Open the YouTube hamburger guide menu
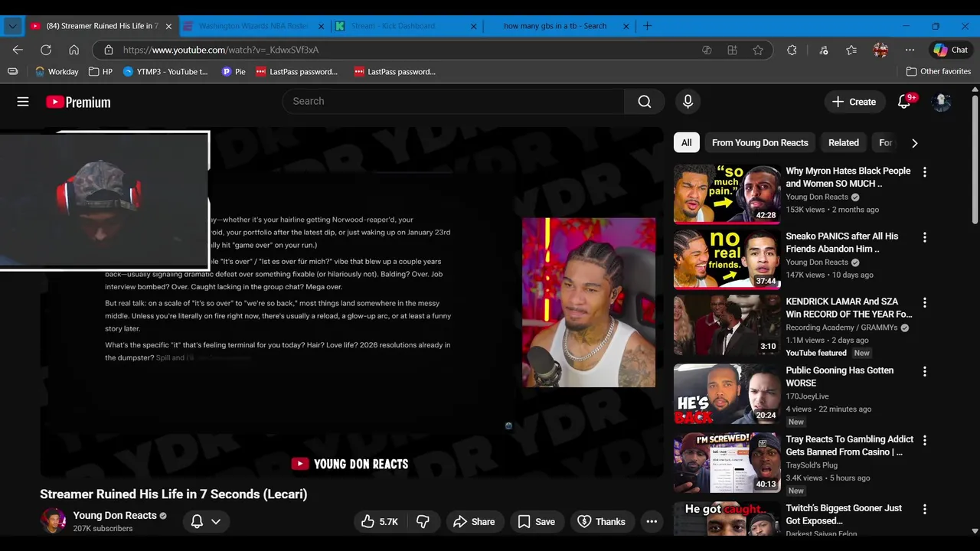Screen dimensions: 980x551 coord(23,102)
